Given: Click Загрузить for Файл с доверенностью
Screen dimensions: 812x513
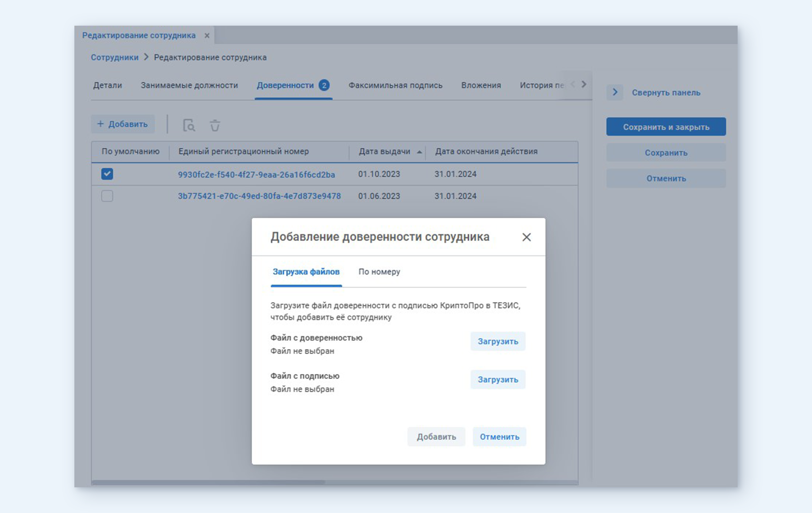Looking at the screenshot, I should [498, 341].
